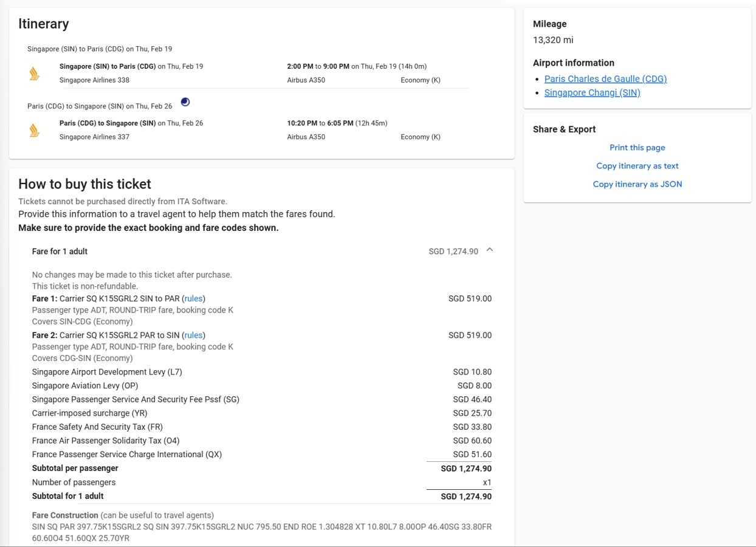The height and width of the screenshot is (547, 756).
Task: Click the France Air Passenger Solidarity Tax line
Action: (106, 441)
